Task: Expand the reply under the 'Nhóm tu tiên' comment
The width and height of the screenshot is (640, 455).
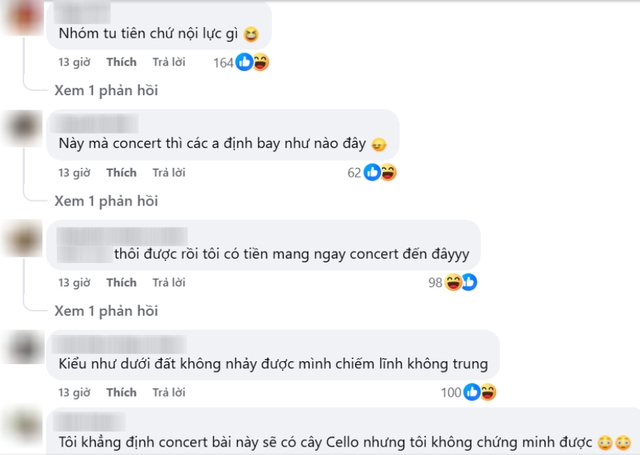Action: (106, 90)
